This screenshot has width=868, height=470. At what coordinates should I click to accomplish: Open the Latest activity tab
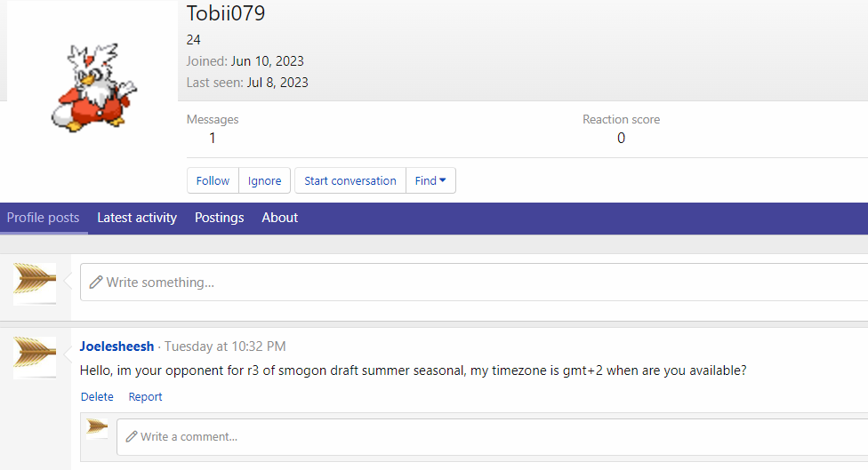click(x=137, y=218)
